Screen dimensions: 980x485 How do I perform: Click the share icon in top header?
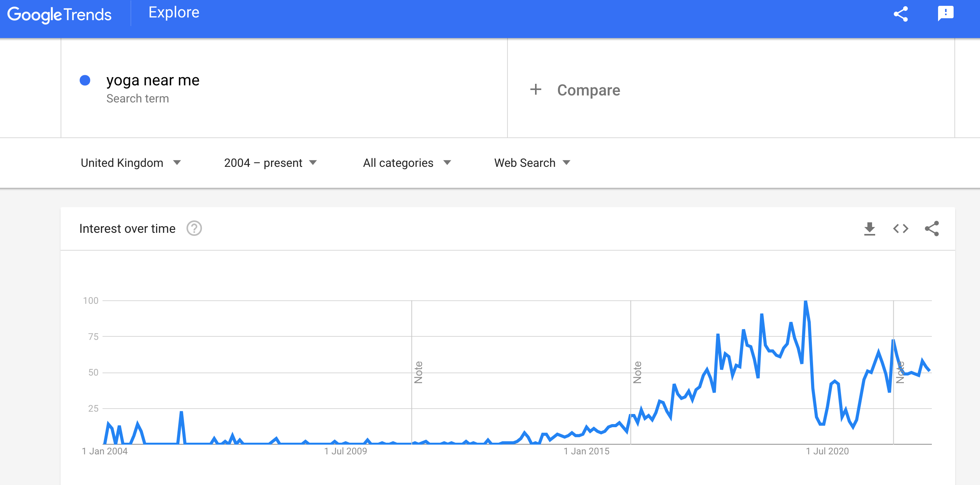(x=901, y=14)
